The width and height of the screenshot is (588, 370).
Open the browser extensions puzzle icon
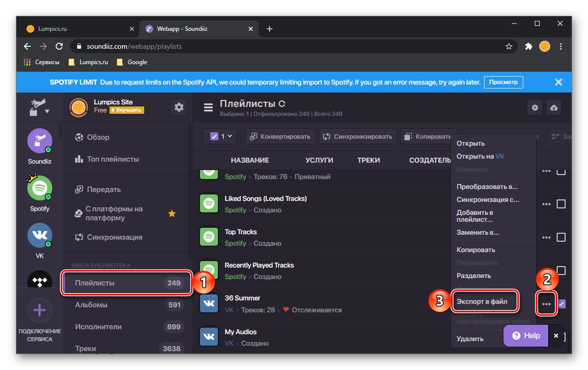click(x=528, y=46)
